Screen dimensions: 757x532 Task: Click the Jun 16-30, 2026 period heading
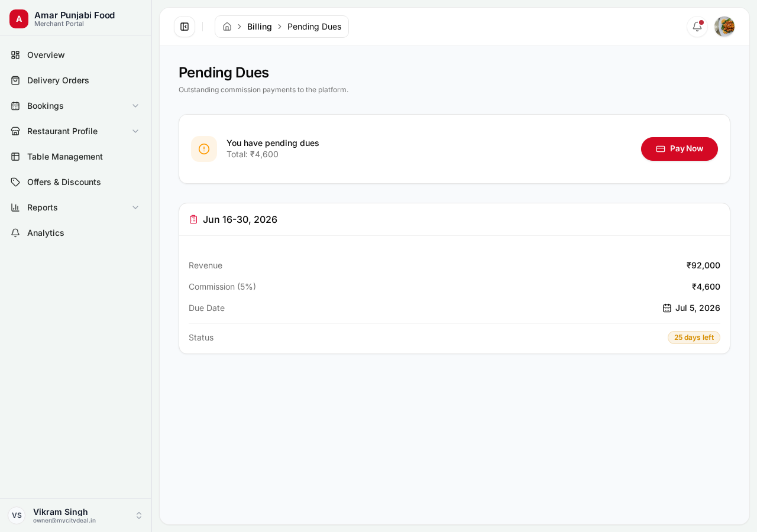(x=240, y=219)
